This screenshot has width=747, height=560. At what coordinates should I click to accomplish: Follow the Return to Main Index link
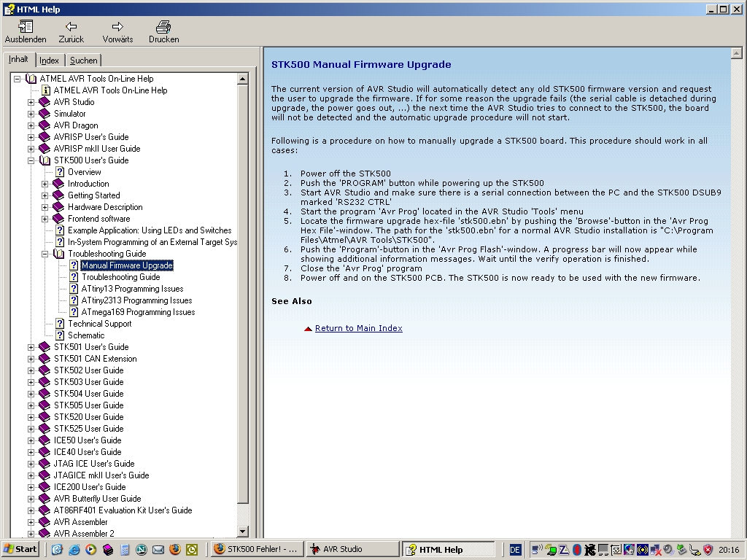[358, 328]
